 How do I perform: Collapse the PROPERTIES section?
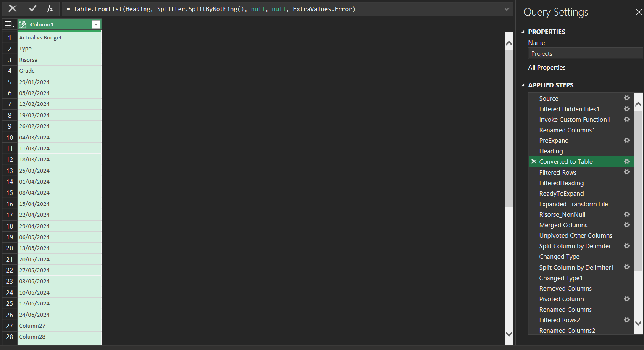523,32
